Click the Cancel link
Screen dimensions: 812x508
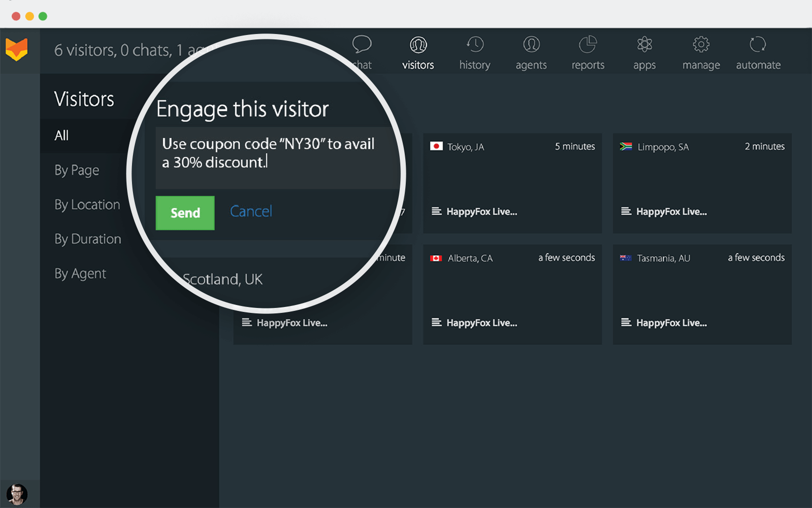tap(251, 211)
